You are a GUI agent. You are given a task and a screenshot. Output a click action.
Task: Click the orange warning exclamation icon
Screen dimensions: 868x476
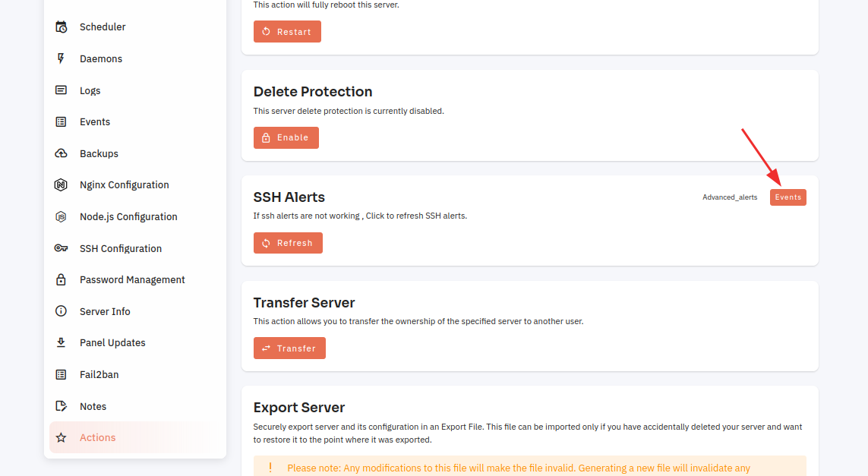click(270, 468)
